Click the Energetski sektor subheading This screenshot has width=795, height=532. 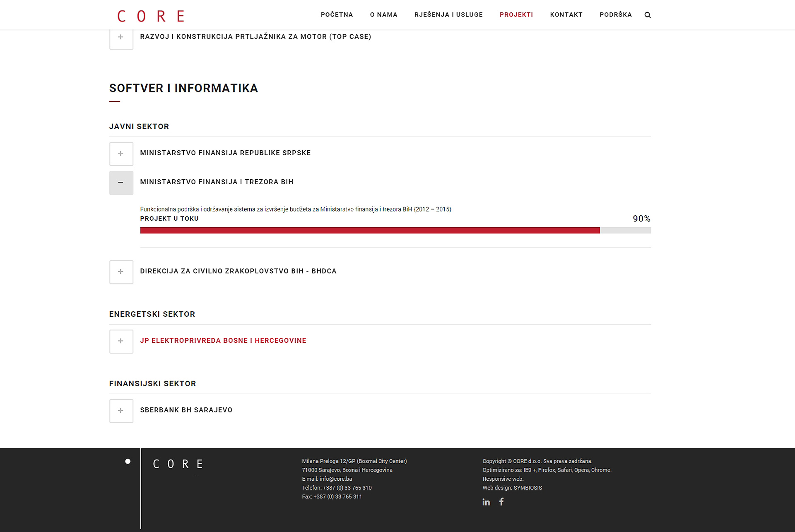tap(152, 314)
